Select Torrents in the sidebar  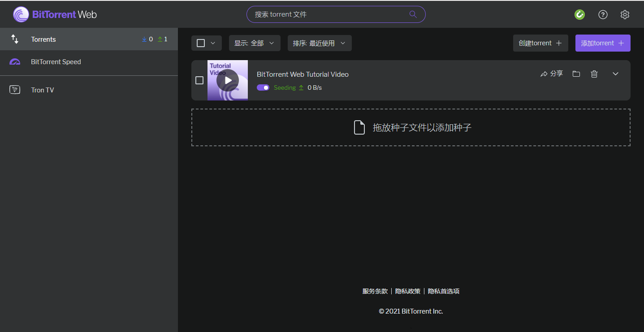43,39
